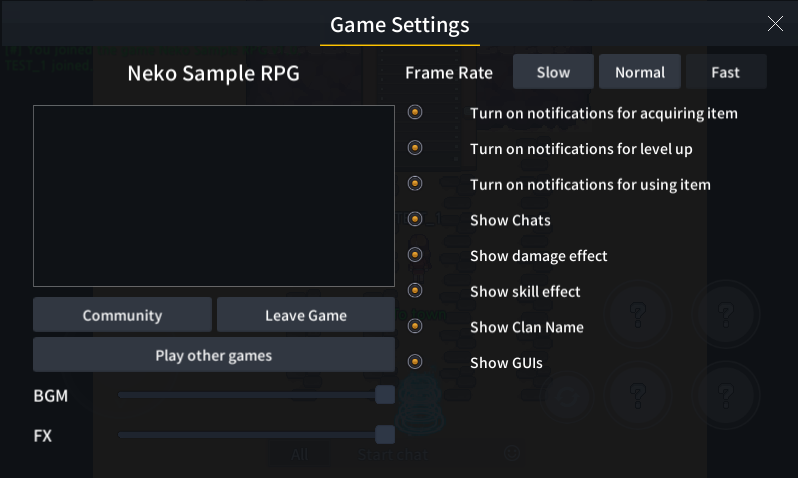Toggle notifications for level up
Screen dimensions: 798x478
point(415,149)
